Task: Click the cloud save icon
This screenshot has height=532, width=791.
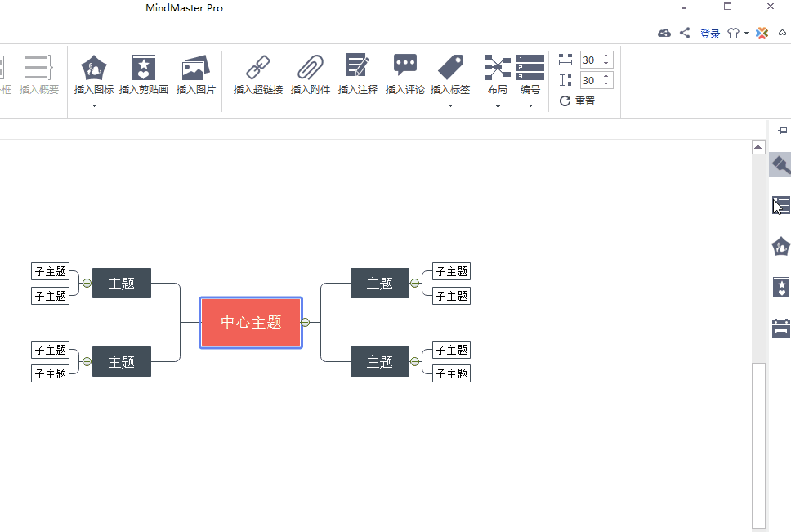Action: click(x=664, y=34)
